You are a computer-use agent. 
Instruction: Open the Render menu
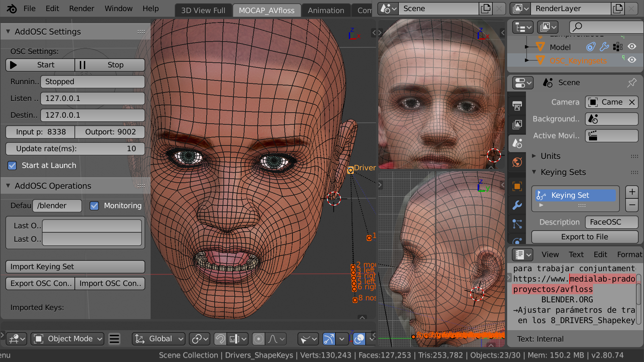(81, 9)
